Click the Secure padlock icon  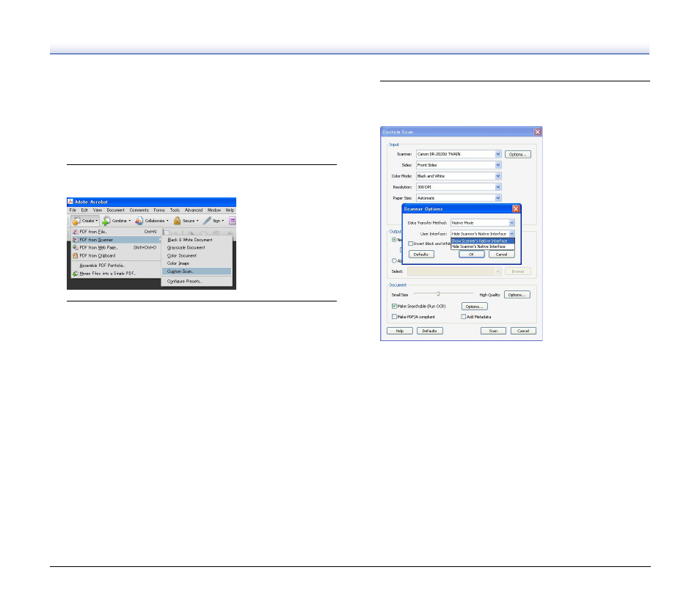pos(178,221)
